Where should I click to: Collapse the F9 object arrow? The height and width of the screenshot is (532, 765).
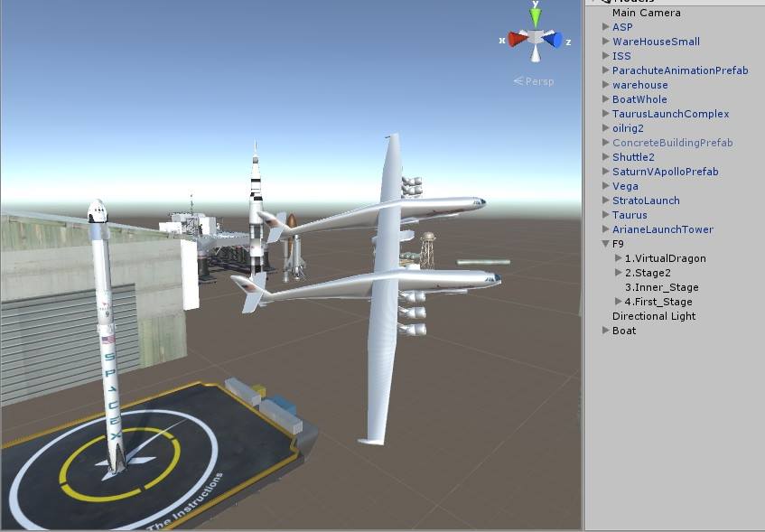pos(605,244)
